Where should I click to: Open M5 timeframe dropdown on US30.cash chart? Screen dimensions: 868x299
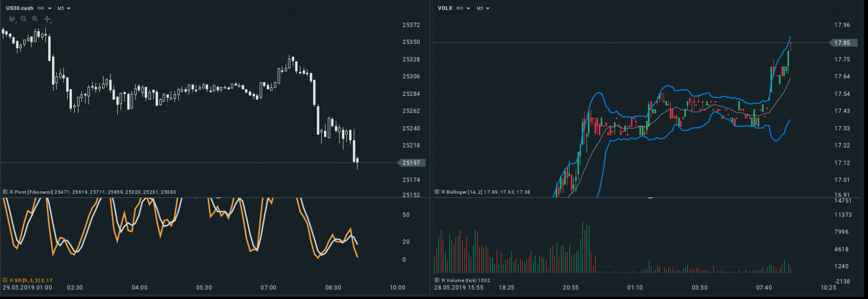point(64,8)
